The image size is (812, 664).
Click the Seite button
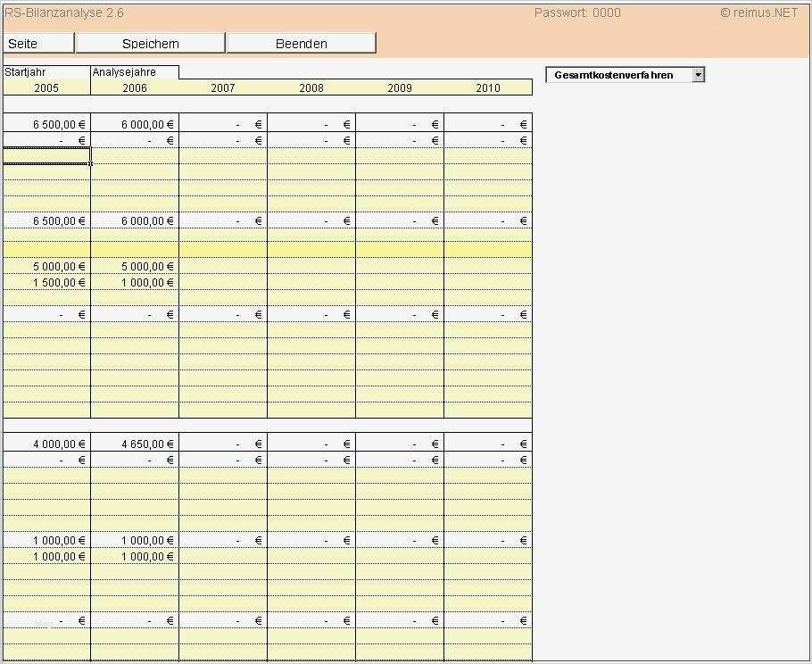(37, 43)
